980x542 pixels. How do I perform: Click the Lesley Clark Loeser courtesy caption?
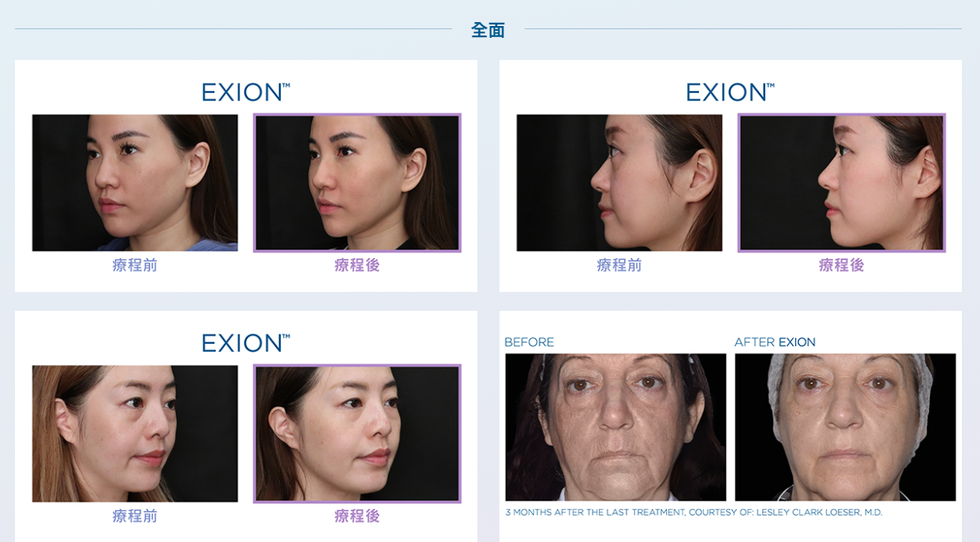tap(694, 513)
